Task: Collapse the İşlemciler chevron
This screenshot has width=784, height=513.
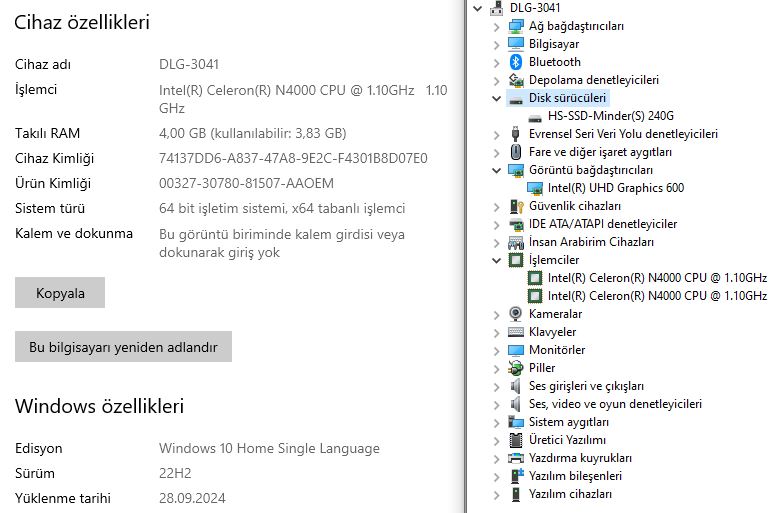Action: 496,260
